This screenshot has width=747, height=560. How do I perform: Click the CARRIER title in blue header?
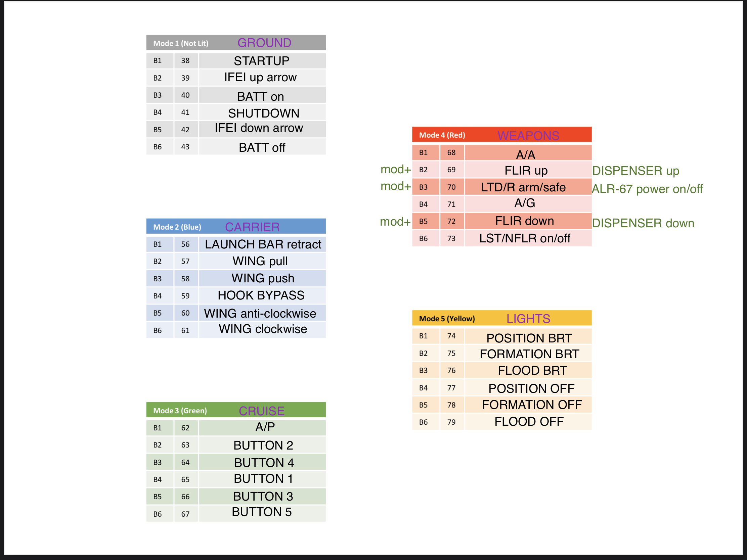pos(252,227)
